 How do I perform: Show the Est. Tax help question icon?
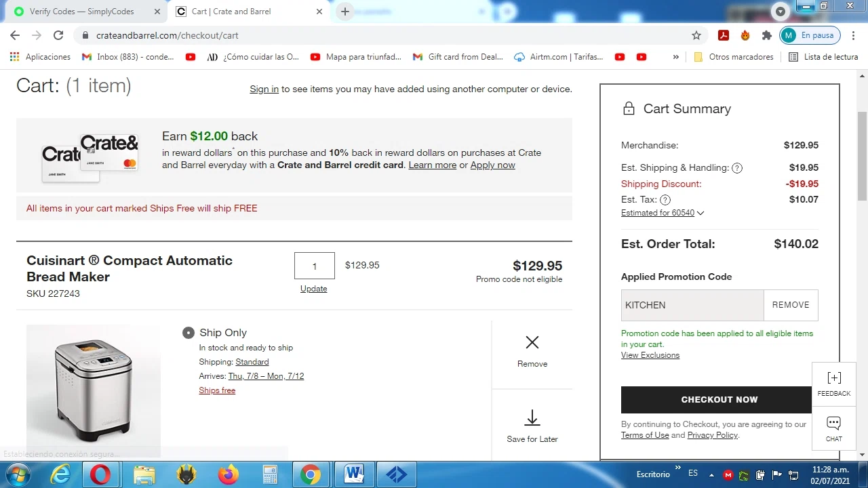coord(665,200)
